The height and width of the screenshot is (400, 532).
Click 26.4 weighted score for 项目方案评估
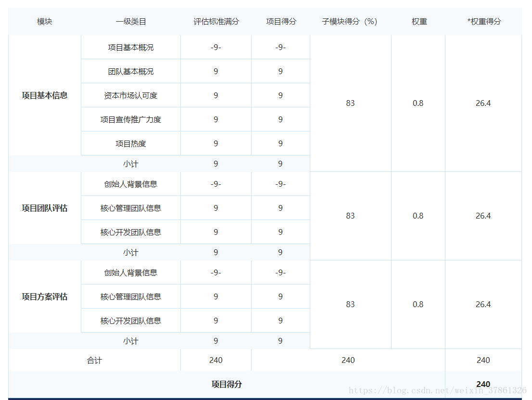point(483,305)
